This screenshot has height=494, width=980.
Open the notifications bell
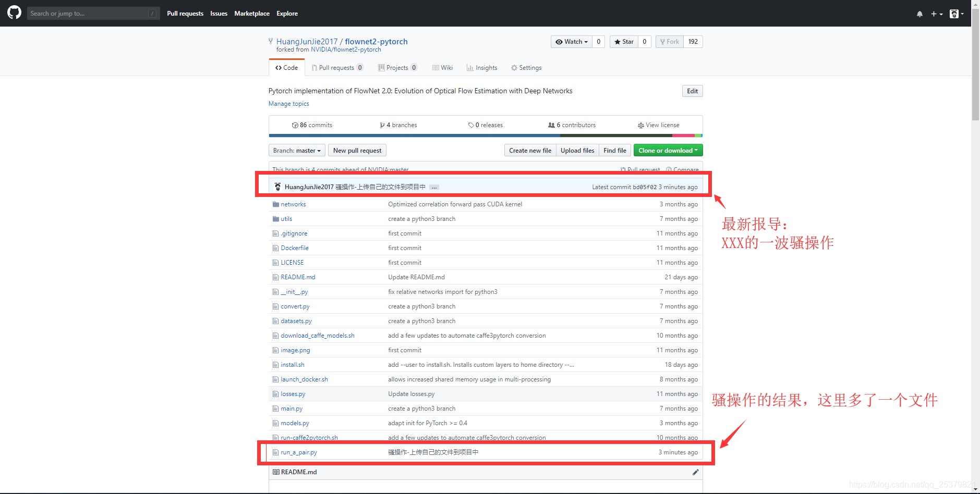pyautogui.click(x=919, y=14)
